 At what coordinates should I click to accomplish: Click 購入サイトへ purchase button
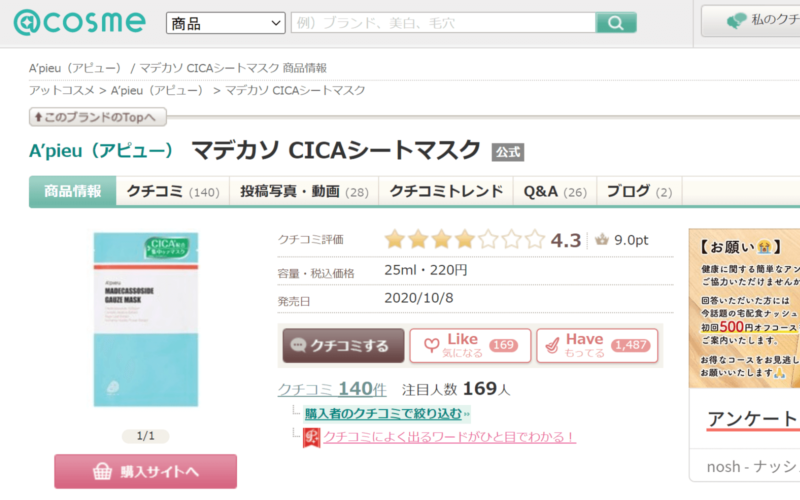click(145, 471)
